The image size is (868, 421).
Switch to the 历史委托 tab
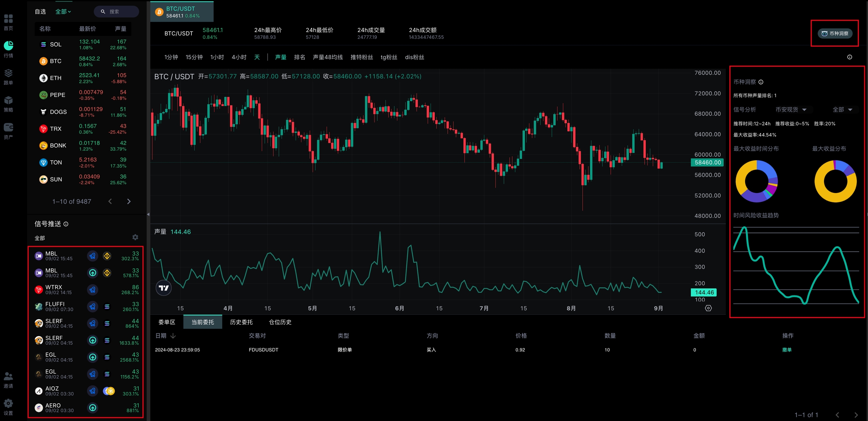[241, 322]
